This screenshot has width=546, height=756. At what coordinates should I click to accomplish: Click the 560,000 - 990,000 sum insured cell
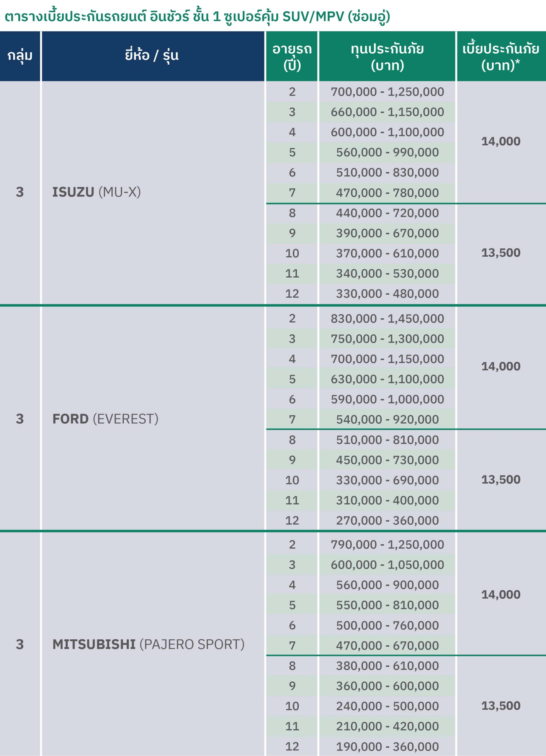pos(387,152)
